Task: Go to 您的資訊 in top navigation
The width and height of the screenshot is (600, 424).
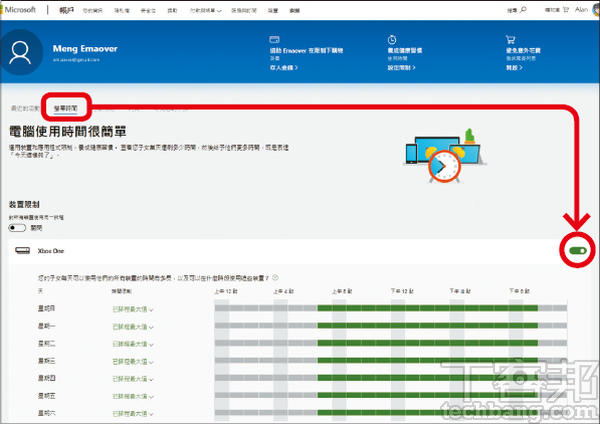Action: (x=93, y=11)
